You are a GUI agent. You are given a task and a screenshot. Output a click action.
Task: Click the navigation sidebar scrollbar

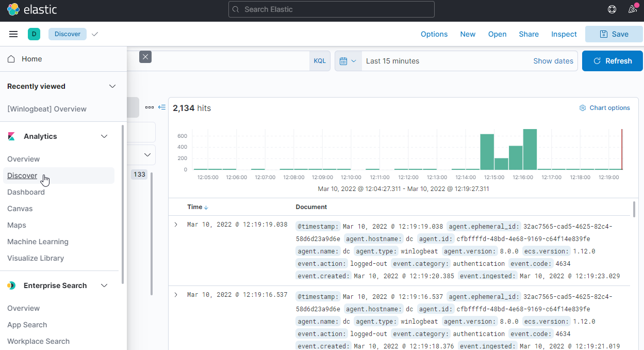coord(122,204)
